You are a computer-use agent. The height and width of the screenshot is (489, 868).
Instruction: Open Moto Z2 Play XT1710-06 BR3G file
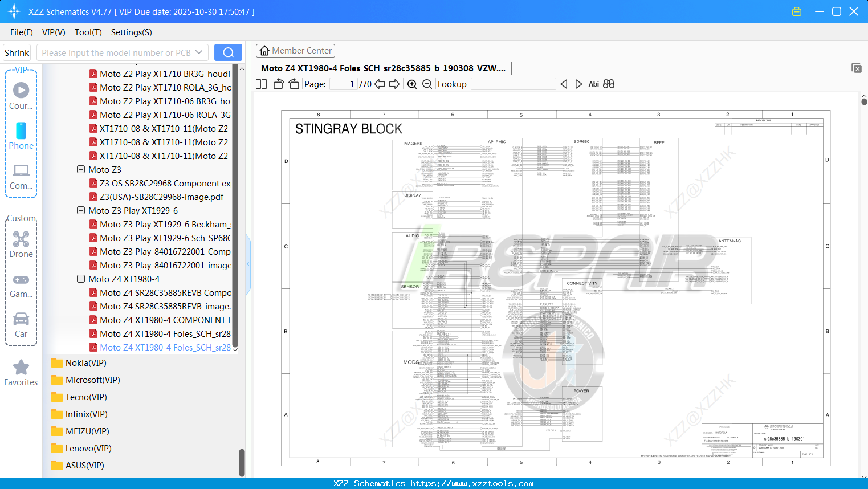(x=160, y=101)
